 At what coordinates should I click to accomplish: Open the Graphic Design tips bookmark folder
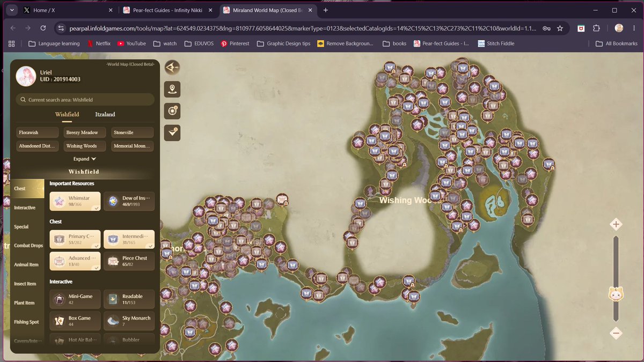[x=283, y=43]
